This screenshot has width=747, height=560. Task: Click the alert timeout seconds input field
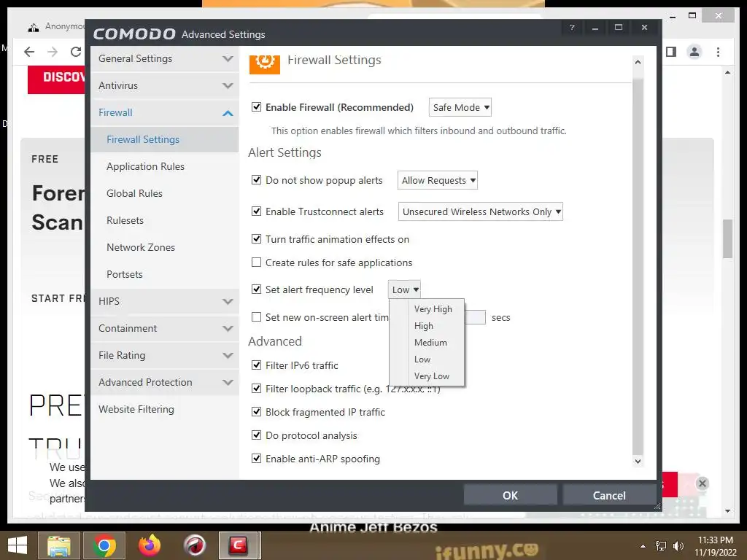475,317
